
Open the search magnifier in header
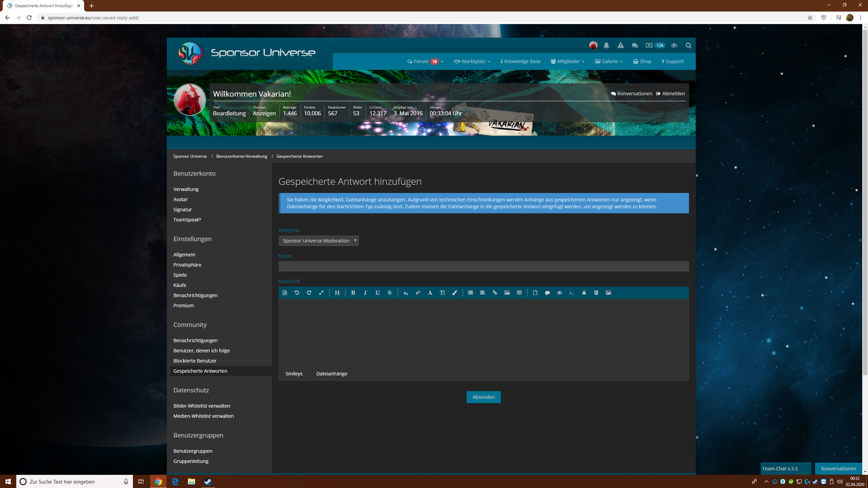688,45
